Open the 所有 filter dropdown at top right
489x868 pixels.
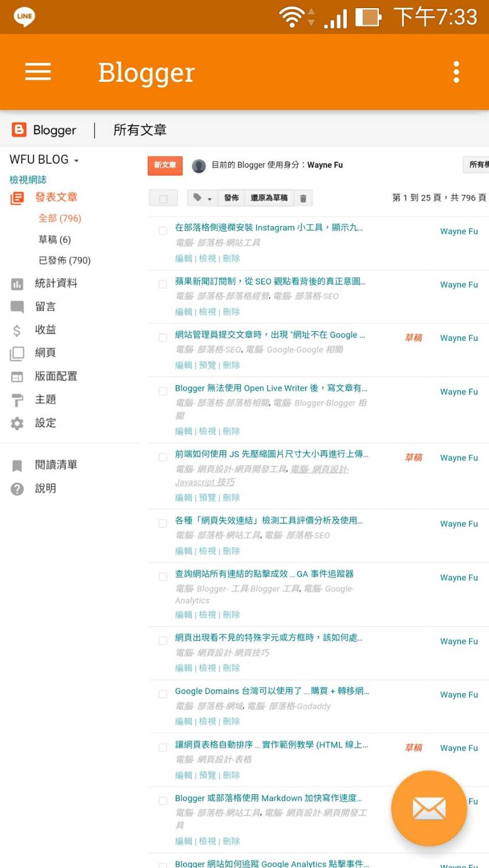pos(476,165)
